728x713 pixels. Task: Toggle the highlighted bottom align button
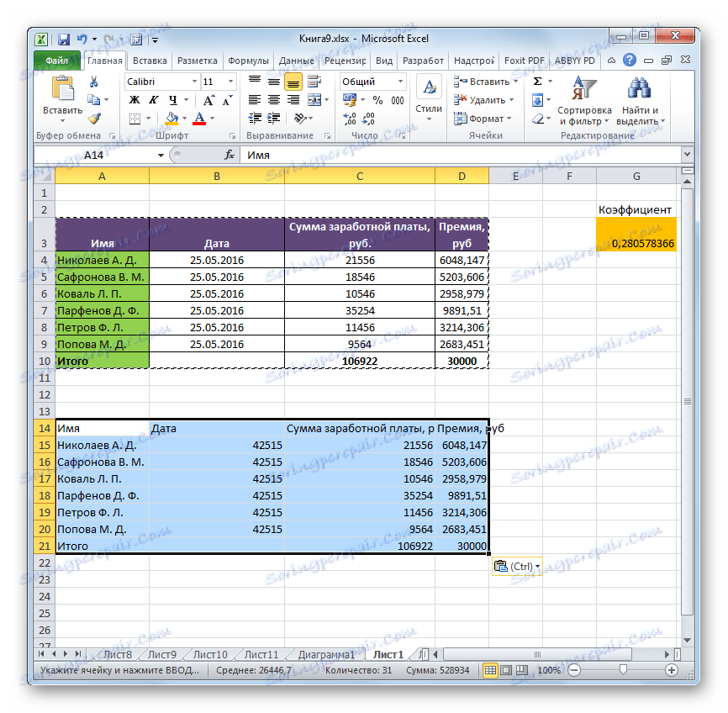click(293, 82)
